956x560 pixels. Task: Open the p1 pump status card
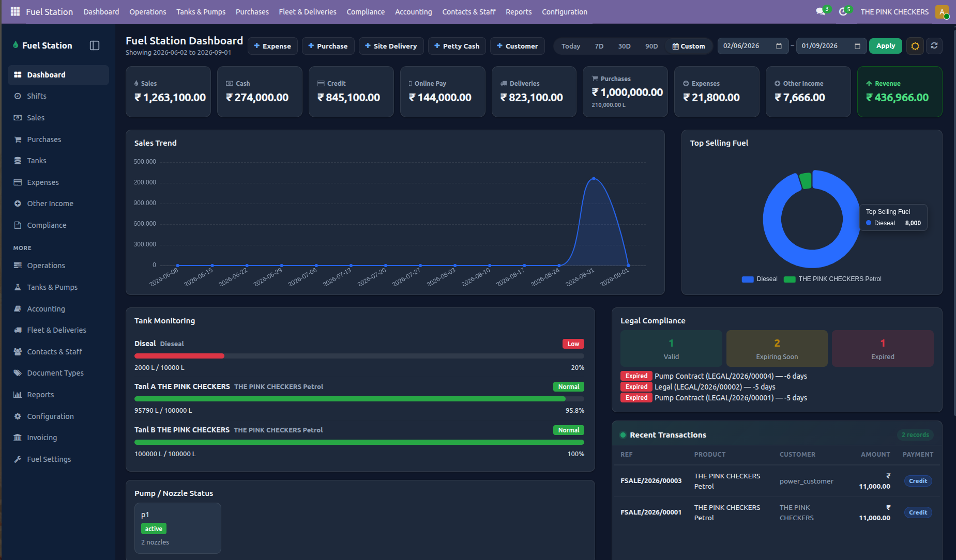[178, 528]
